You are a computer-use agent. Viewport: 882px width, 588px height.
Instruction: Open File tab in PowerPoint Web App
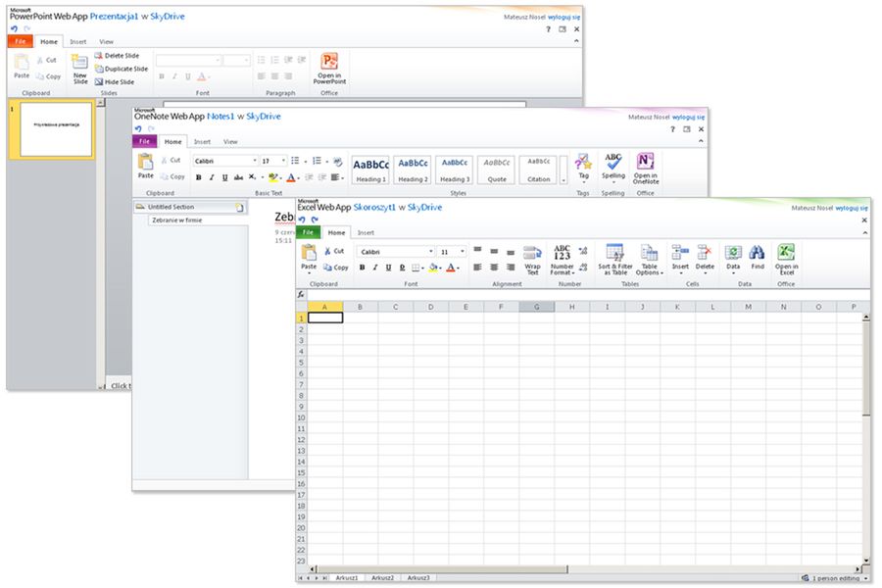coord(21,41)
